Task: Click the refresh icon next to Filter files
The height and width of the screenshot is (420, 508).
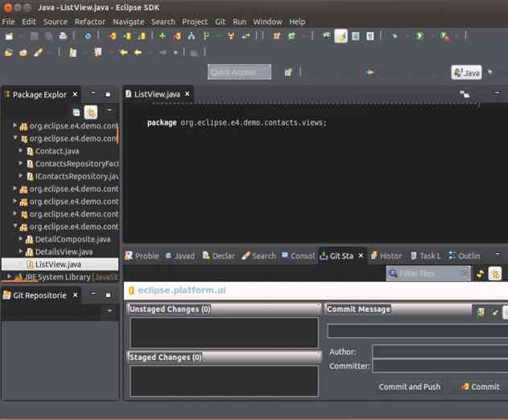Action: [x=481, y=274]
